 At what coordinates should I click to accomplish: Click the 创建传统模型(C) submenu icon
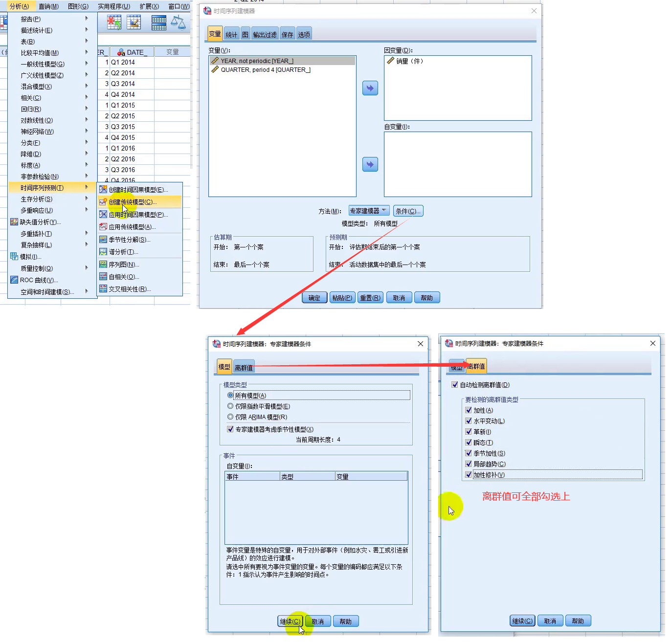tap(103, 201)
